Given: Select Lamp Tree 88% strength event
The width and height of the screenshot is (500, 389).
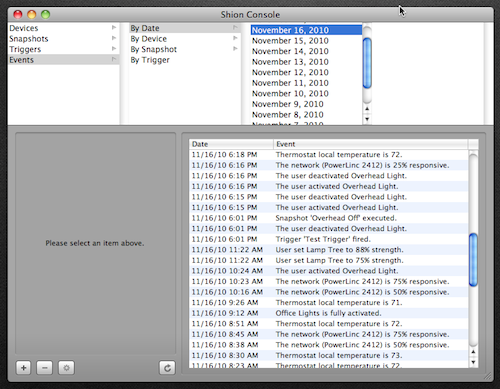Looking at the screenshot, I should [329, 250].
